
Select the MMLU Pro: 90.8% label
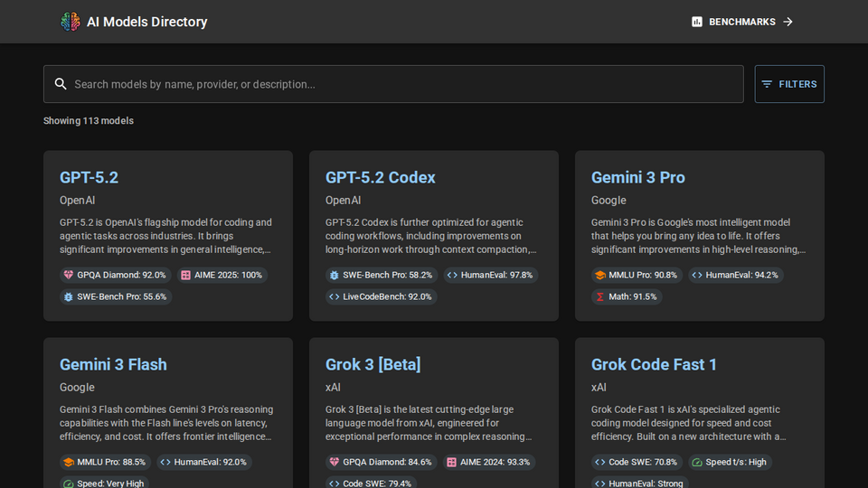[643, 275]
